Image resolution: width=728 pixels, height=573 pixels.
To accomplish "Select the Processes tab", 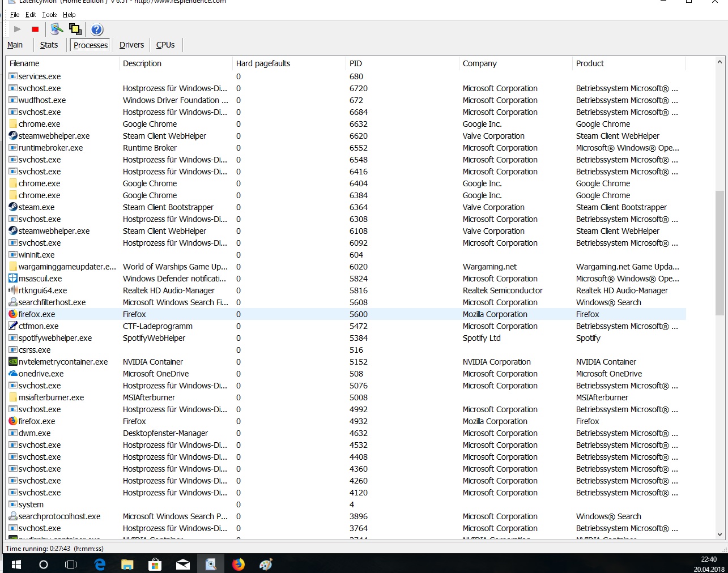I will (x=91, y=45).
